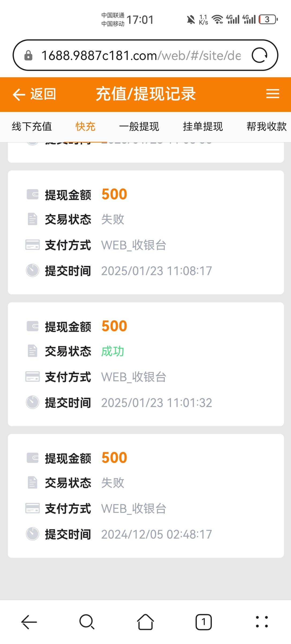Tap the URL address field
291x644 pixels.
click(x=141, y=56)
